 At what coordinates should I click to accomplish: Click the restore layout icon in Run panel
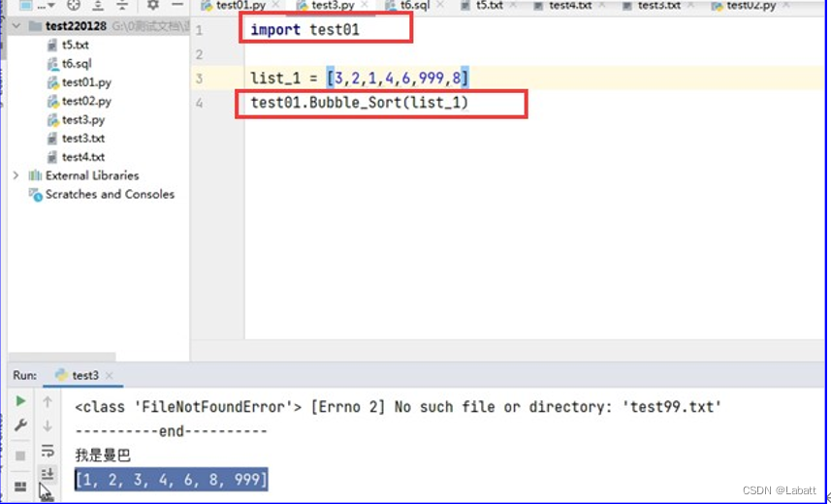coord(20,486)
